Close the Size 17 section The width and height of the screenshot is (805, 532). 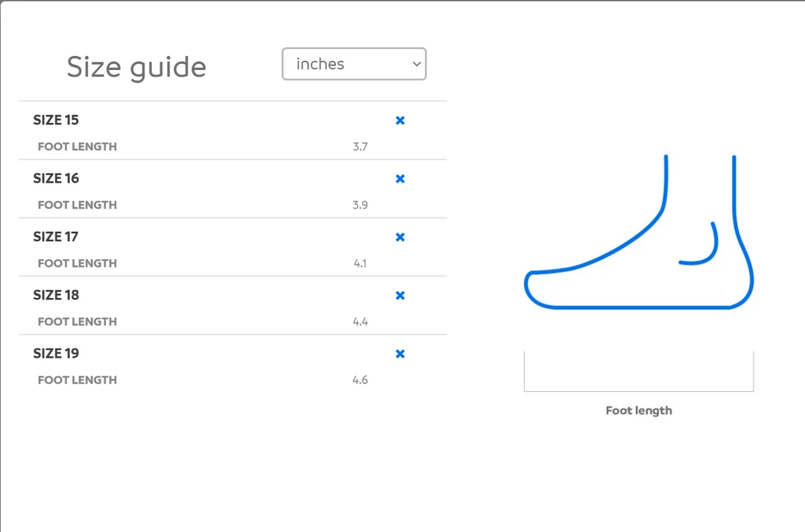pyautogui.click(x=400, y=237)
